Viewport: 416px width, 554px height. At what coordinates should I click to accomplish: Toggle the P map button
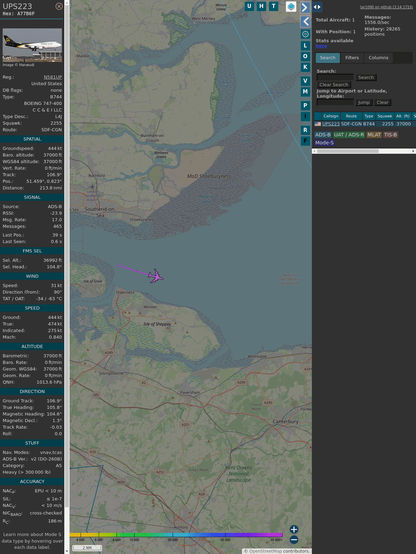coord(305,105)
